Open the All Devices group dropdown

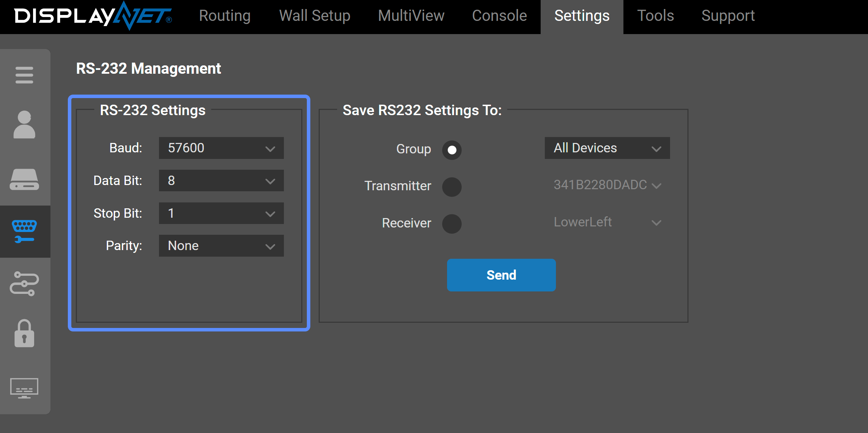(x=607, y=148)
